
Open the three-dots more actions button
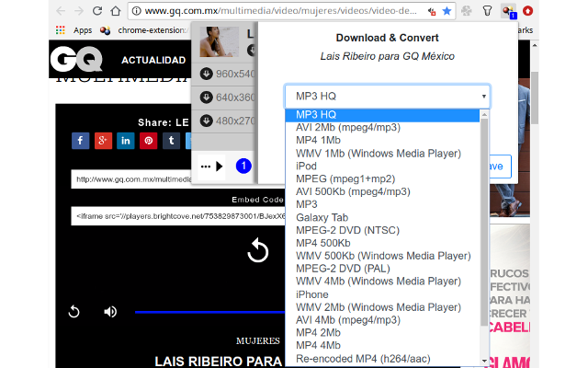point(211,167)
